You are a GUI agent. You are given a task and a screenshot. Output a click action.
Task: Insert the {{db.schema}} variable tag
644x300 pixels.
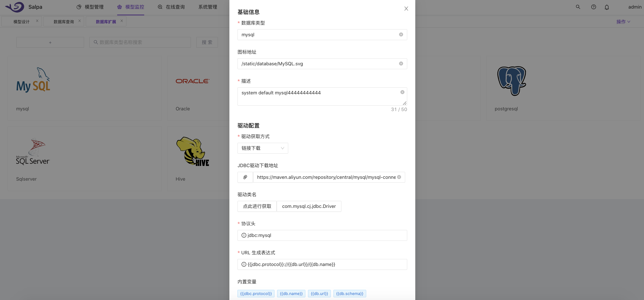[x=349, y=293]
